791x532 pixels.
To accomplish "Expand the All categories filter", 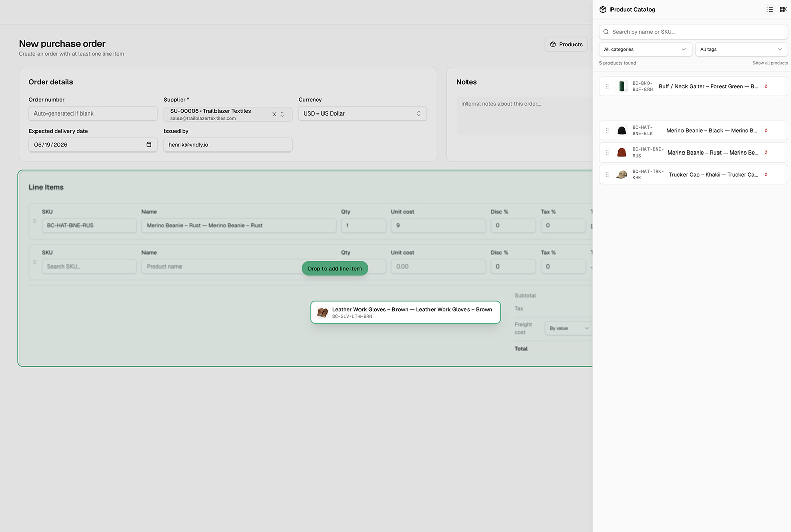I will coord(645,49).
